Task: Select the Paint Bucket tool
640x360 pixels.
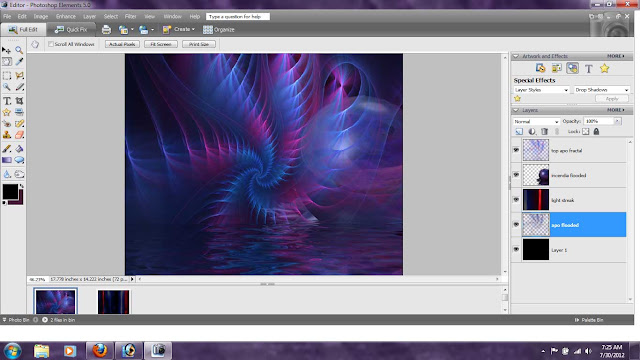Action: coord(19,149)
